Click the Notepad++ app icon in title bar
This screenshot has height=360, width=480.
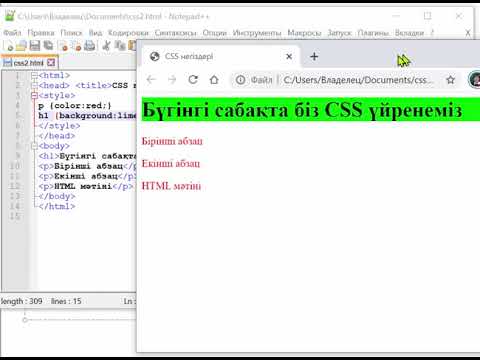pos(10,16)
